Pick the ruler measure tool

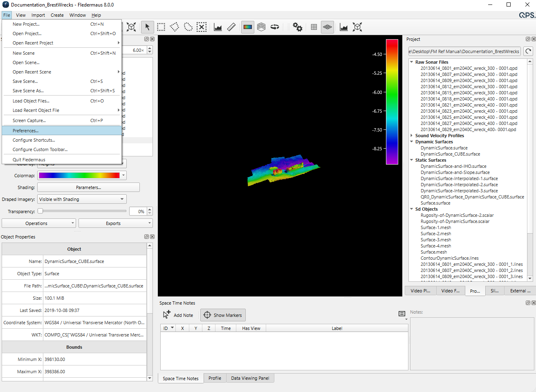point(231,27)
